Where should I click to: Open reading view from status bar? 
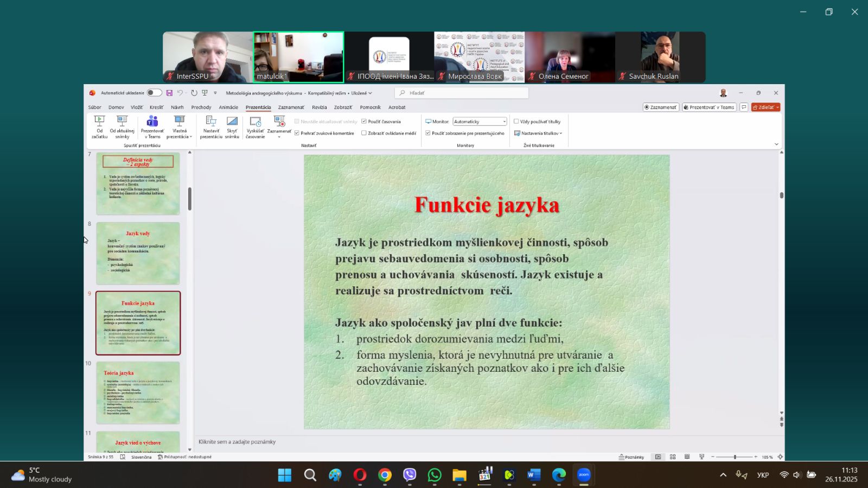coord(687,457)
